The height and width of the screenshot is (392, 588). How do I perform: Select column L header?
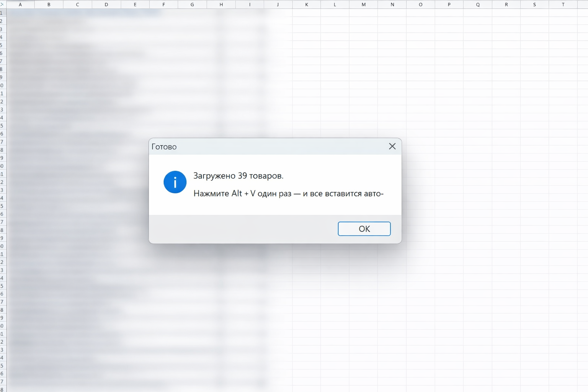(x=335, y=5)
